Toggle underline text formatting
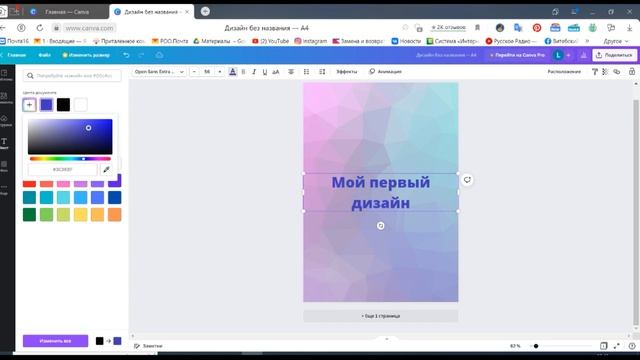640x360 pixels. click(264, 72)
